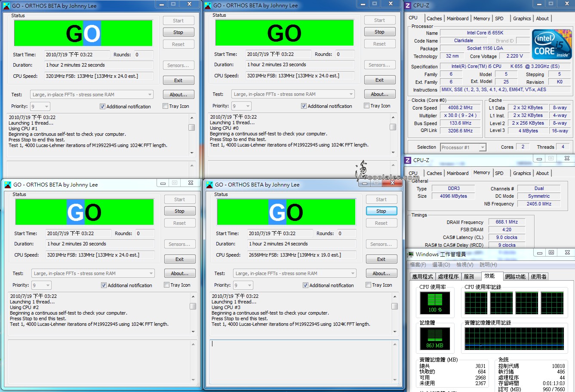Click the NB Frequency value 2405.0 MHz
This screenshot has height=392, width=575.
539,204
